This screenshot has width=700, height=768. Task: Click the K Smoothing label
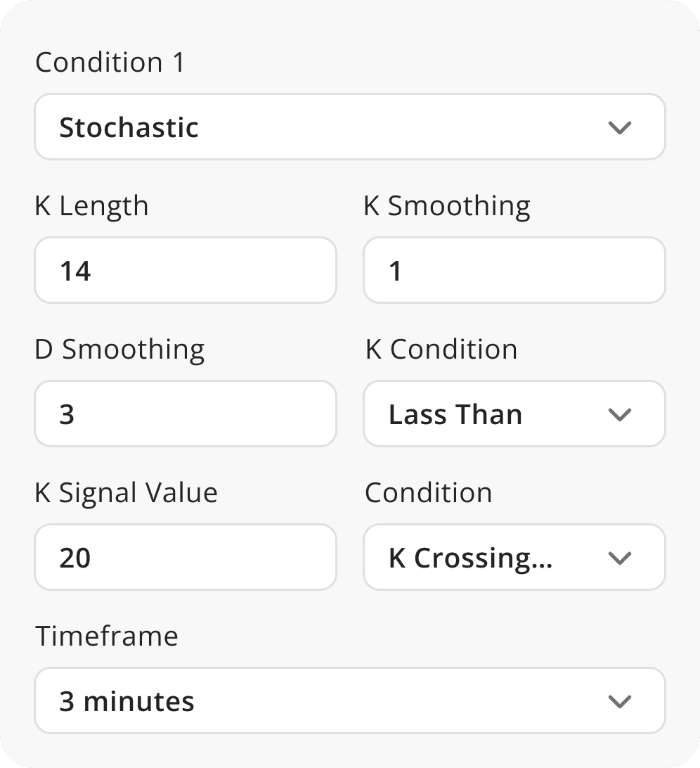coord(447,206)
